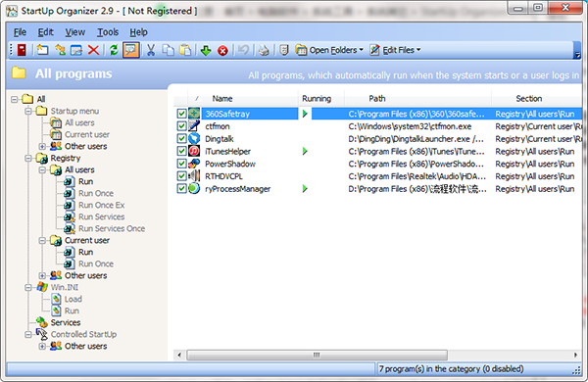Click the ryProcessManager green globe icon
This screenshot has width=588, height=382.
pos(194,188)
